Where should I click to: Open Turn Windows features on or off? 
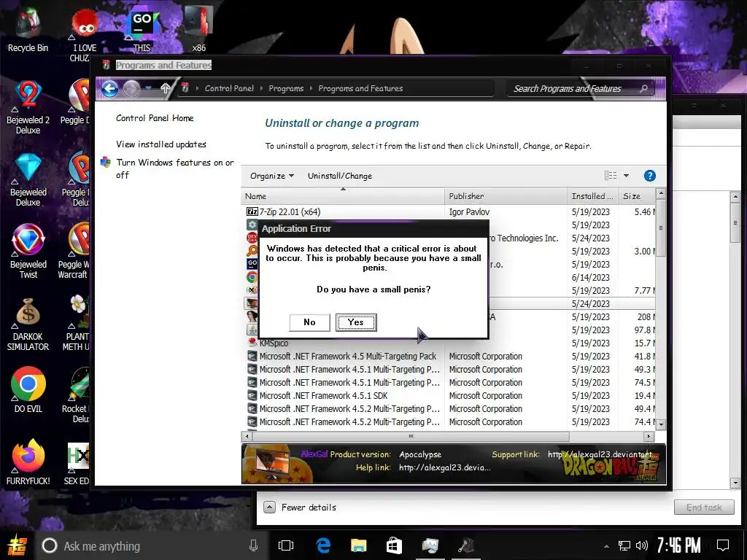coord(175,168)
